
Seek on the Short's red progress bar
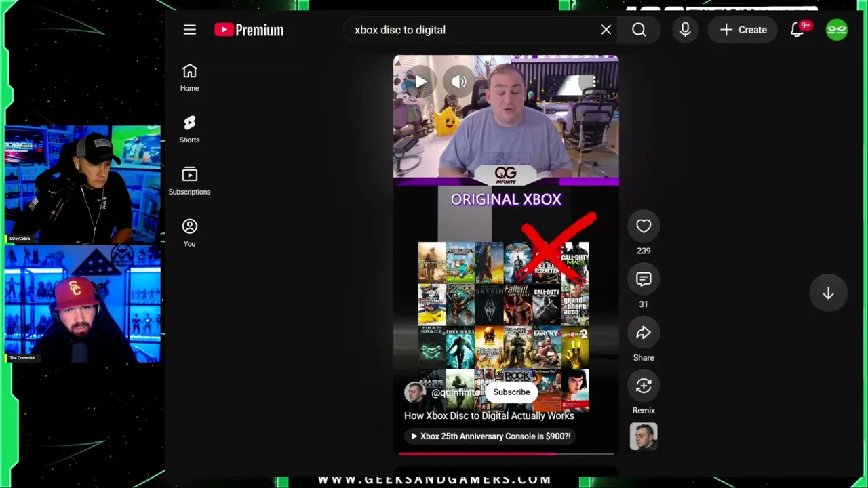[506, 453]
